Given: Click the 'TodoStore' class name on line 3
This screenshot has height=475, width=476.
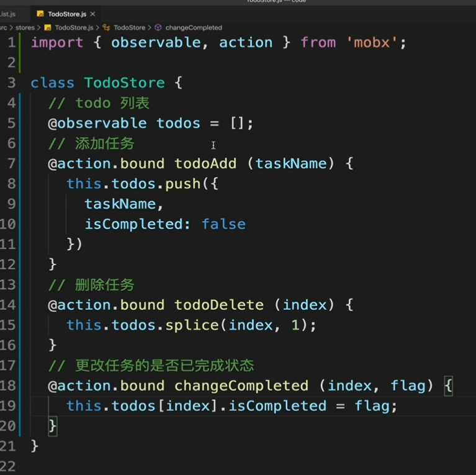Looking at the screenshot, I should coord(125,83).
